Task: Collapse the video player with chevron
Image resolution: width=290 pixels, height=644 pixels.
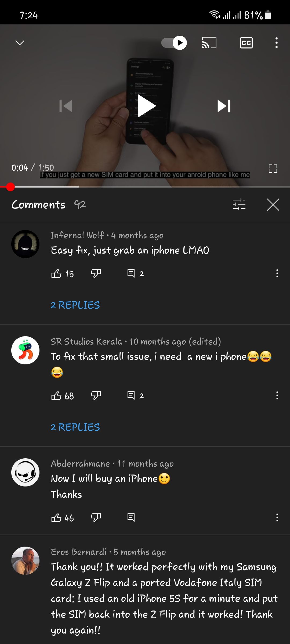Action: (x=20, y=43)
